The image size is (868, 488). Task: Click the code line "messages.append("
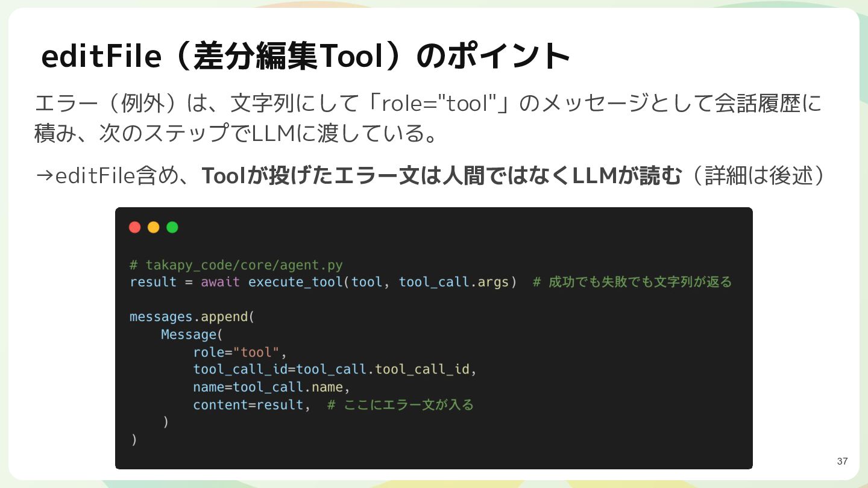tap(192, 317)
